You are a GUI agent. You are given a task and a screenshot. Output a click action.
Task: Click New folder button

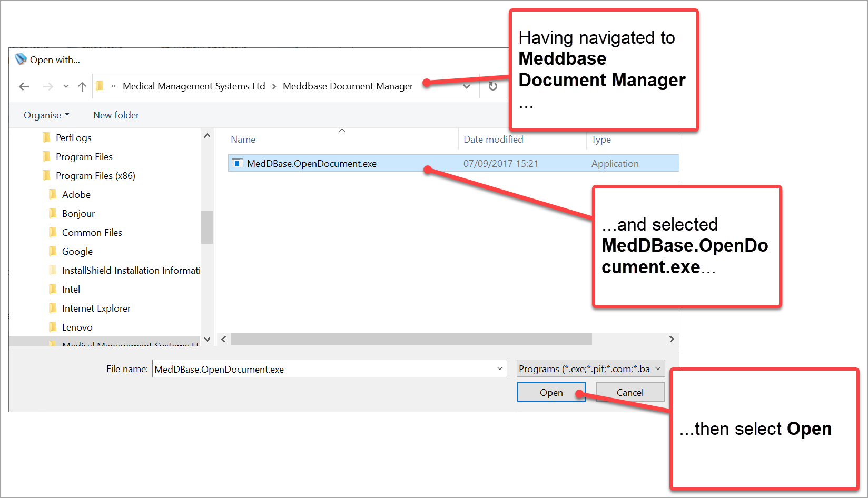(x=116, y=115)
